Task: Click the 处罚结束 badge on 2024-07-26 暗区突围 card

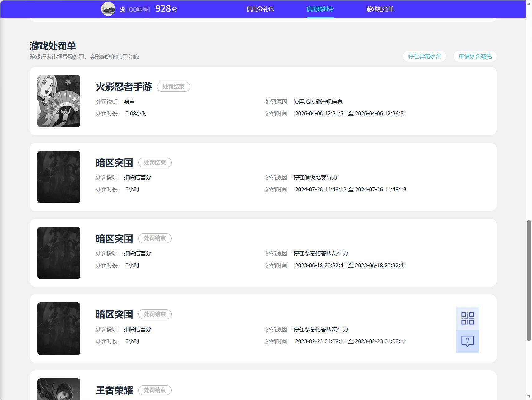Action: pos(155,162)
